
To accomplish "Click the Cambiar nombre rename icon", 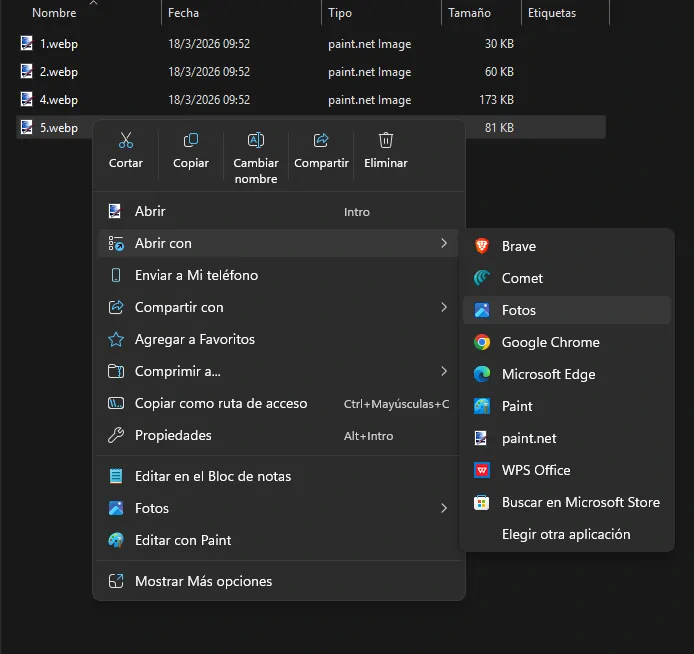I will pyautogui.click(x=256, y=140).
